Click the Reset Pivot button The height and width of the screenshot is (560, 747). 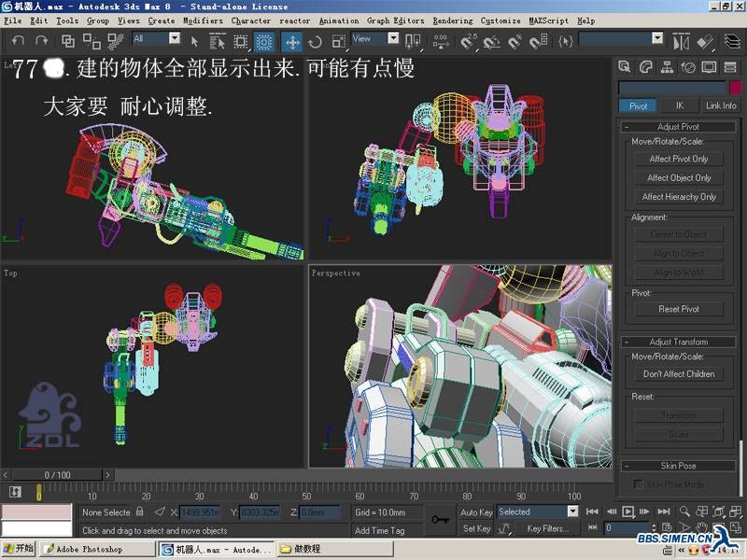click(679, 310)
